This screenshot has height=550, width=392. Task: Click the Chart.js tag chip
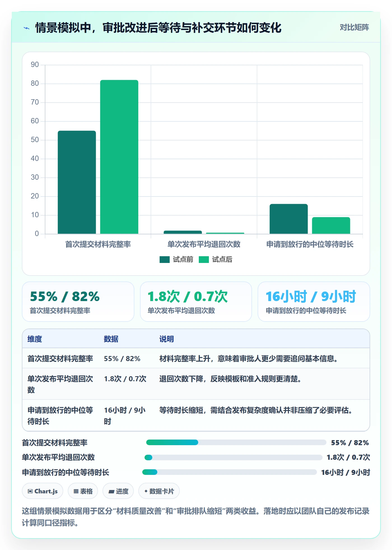click(x=43, y=491)
